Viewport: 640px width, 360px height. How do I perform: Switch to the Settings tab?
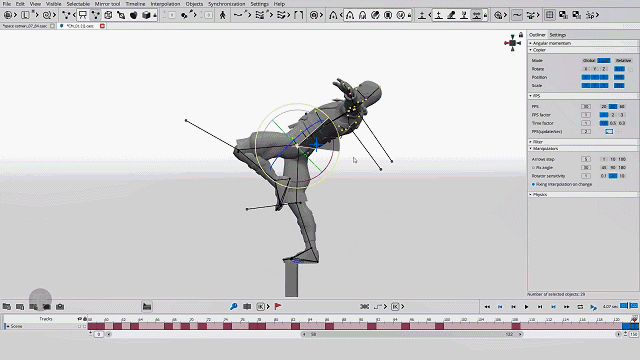pos(558,35)
